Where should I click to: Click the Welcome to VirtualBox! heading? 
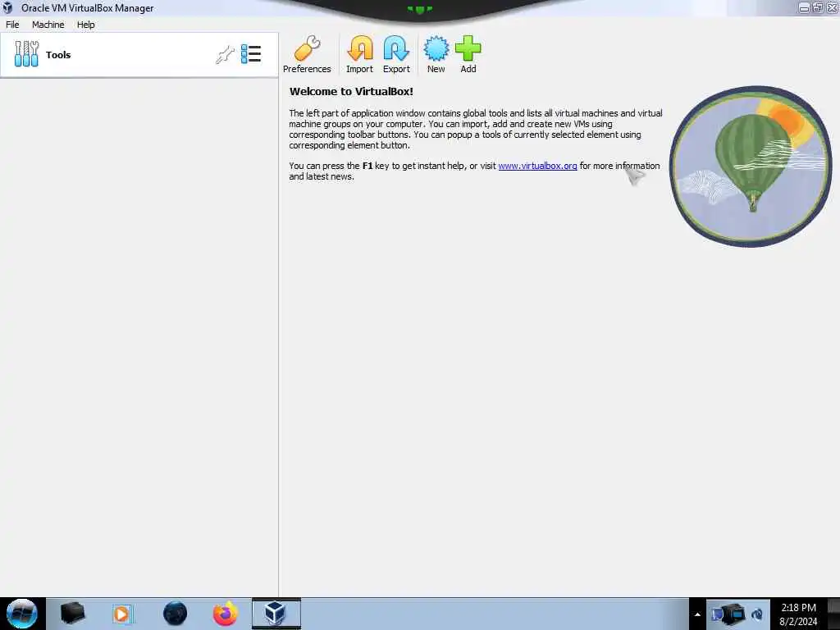point(351,92)
